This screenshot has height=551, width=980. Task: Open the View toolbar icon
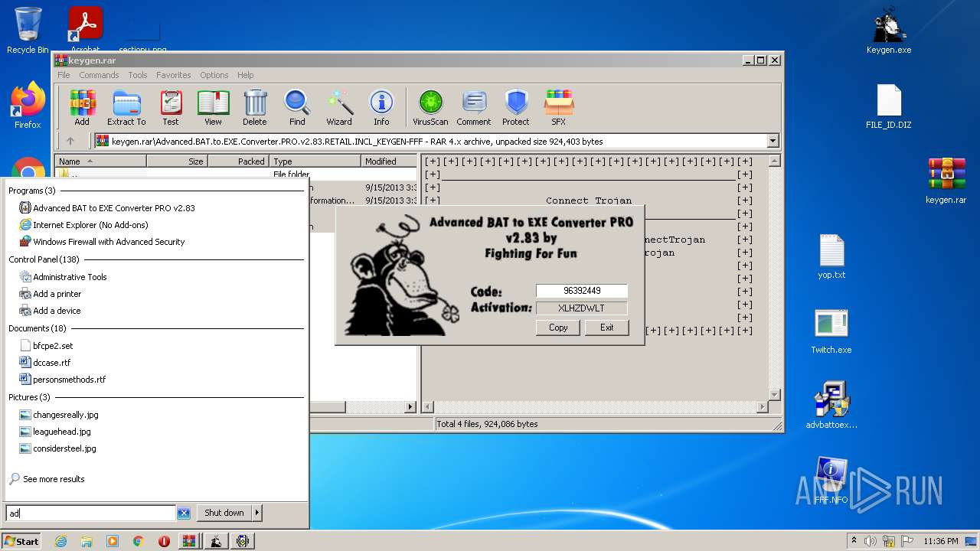click(x=213, y=107)
